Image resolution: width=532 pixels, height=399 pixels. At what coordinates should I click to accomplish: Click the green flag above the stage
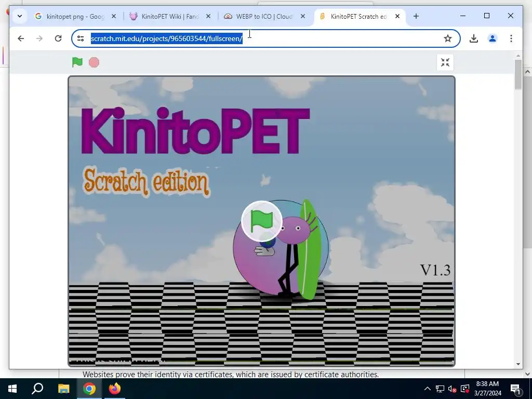(77, 62)
